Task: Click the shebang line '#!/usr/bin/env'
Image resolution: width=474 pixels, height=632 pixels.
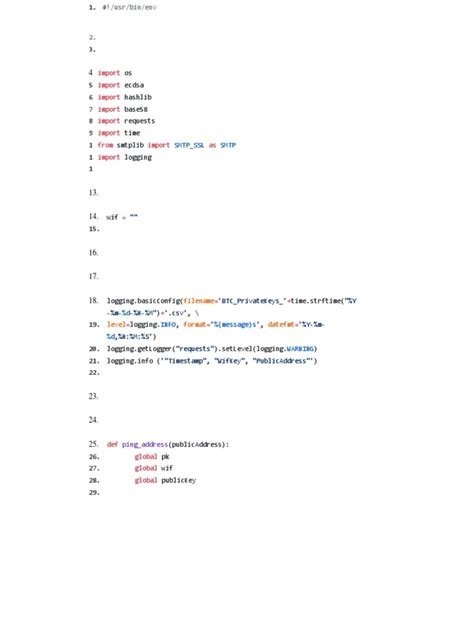Action: pyautogui.click(x=129, y=7)
